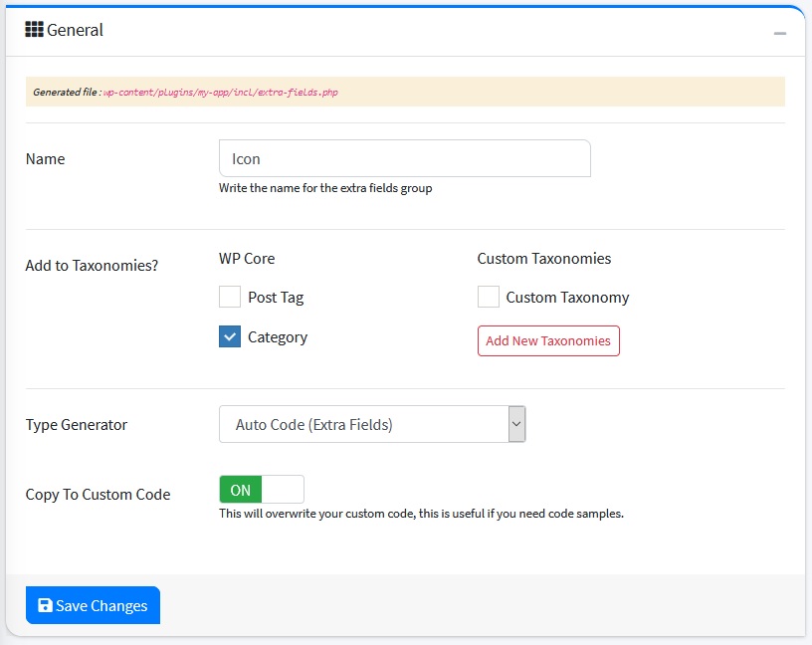This screenshot has width=812, height=645.
Task: Click the Post Tag label text
Action: click(x=276, y=298)
